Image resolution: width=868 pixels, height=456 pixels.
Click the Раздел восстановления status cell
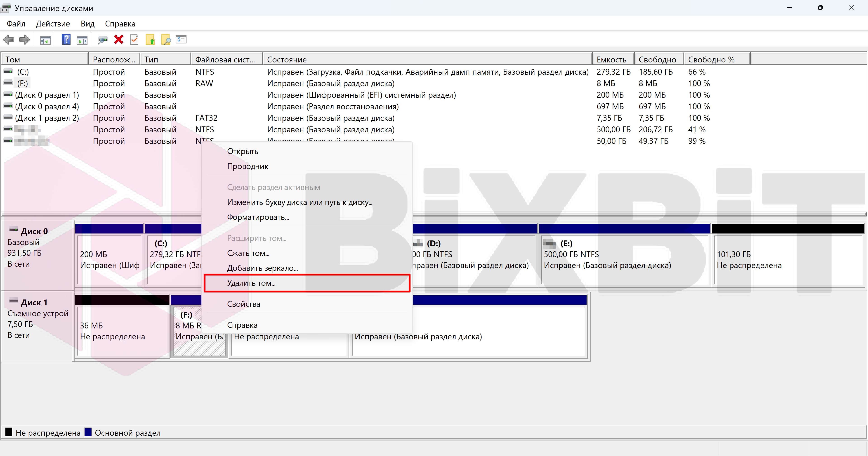333,107
